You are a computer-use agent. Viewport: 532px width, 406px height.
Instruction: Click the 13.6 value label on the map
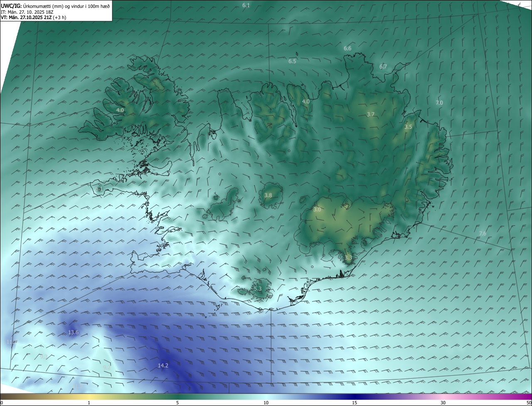point(73,333)
